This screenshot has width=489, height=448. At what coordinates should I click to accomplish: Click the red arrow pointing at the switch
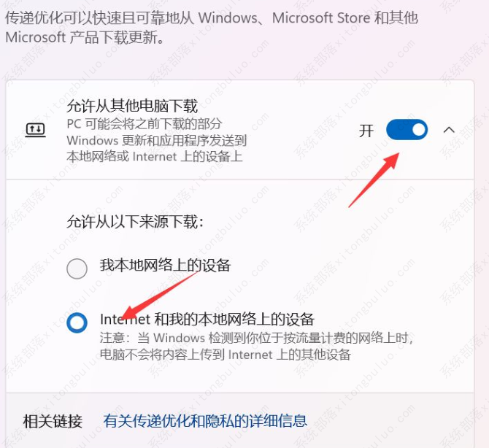374,180
